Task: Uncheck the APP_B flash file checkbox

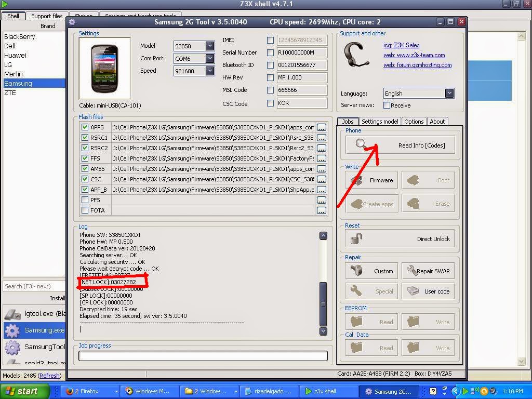Action: pyautogui.click(x=85, y=189)
